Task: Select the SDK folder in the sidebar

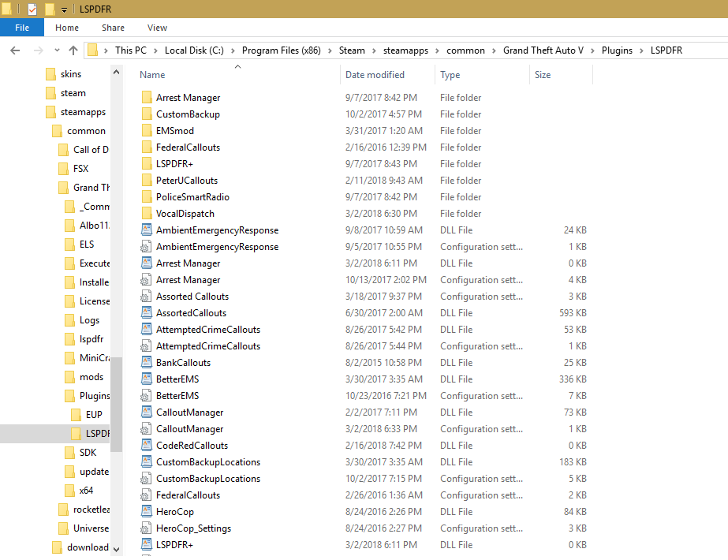Action: pos(88,453)
